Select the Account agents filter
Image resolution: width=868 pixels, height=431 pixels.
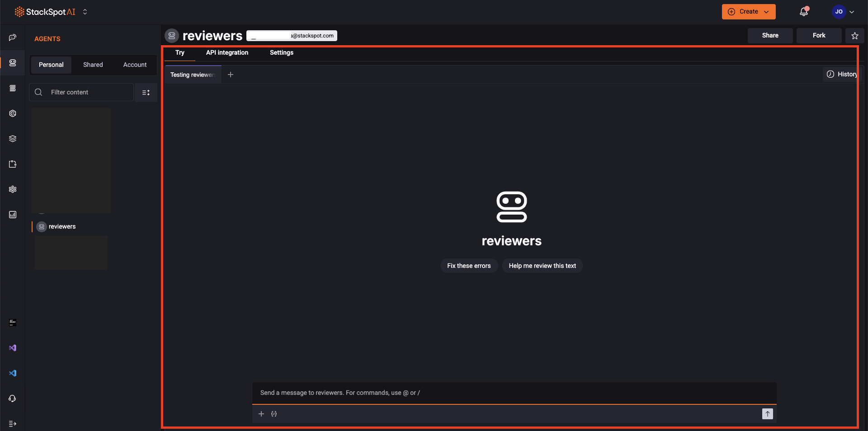134,65
